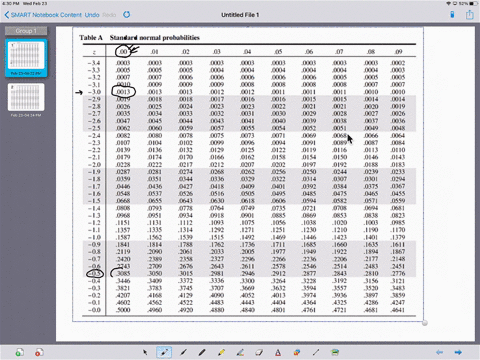Viewport: 480px width, 360px height.
Task: Open the insert image tool
Action: pyautogui.click(x=335, y=352)
